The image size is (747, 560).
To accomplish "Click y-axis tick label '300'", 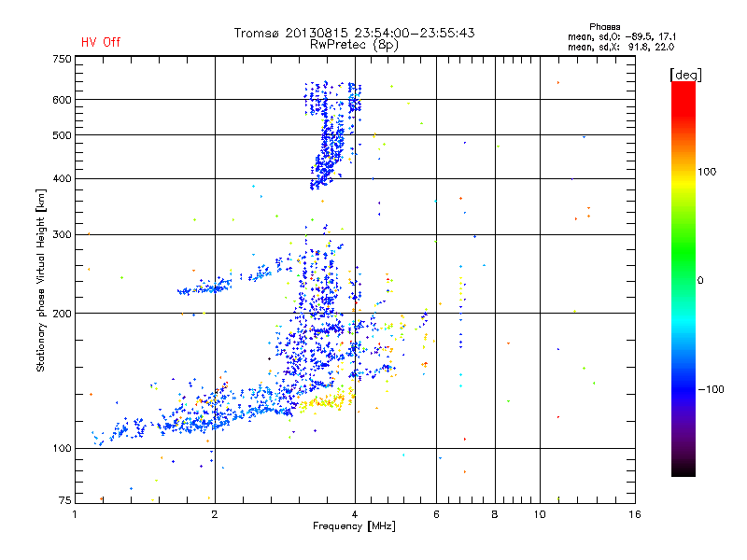I will tap(62, 235).
